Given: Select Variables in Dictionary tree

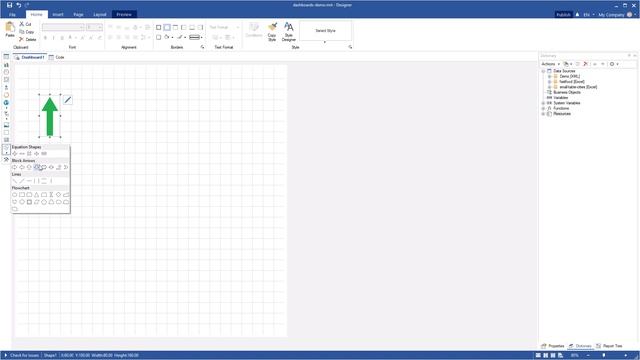Looking at the screenshot, I should (x=560, y=98).
